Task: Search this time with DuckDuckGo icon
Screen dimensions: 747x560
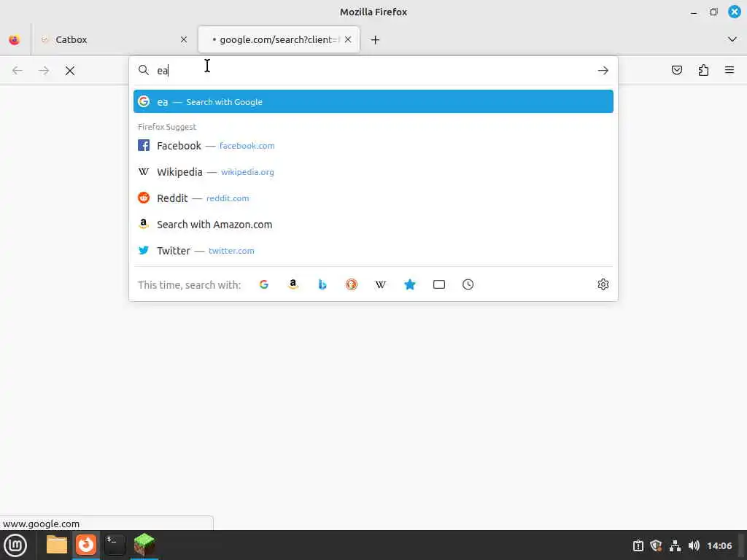Action: click(x=352, y=284)
